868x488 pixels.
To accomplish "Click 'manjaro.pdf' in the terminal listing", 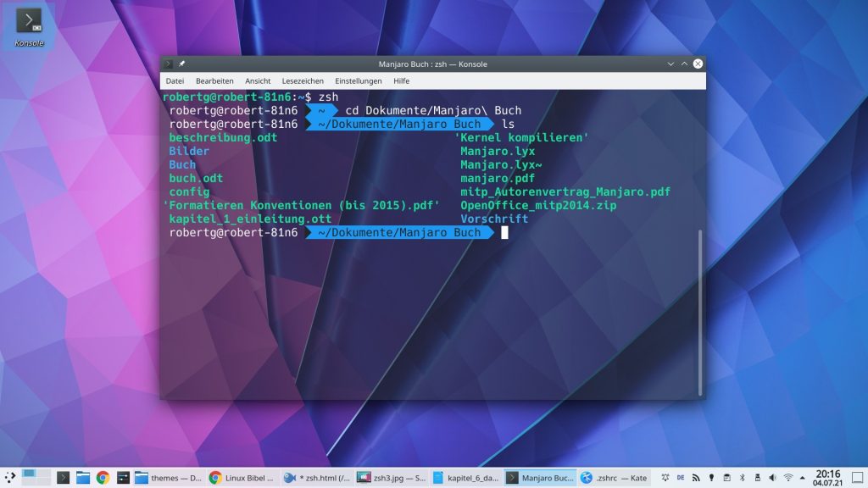I will [x=498, y=178].
